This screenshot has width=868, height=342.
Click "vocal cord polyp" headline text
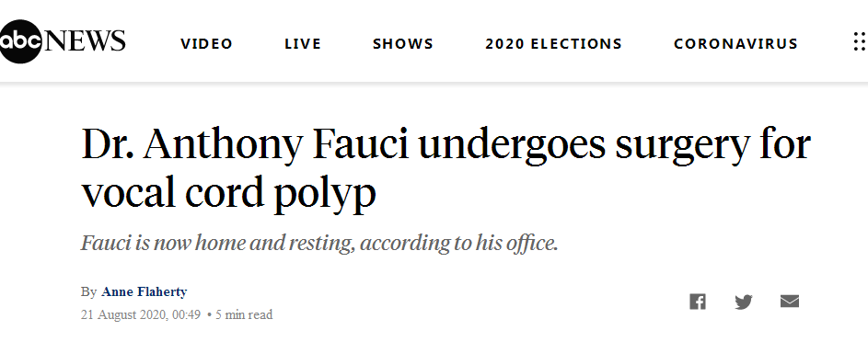[x=228, y=193]
